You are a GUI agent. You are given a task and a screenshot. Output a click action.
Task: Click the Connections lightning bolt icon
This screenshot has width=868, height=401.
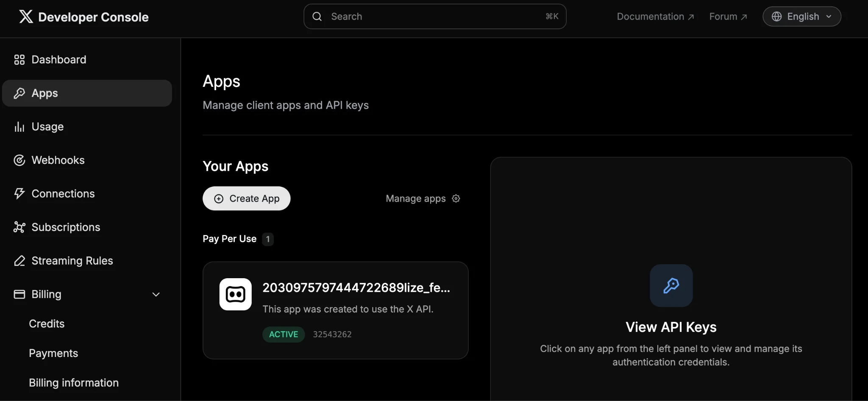coord(19,194)
